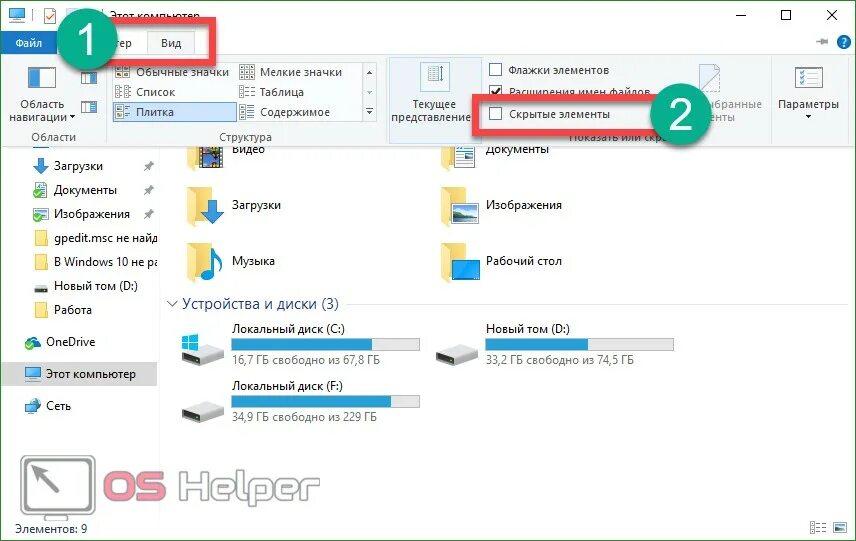856x541 pixels.
Task: Click pin icon next to Документы
Action: coord(148,190)
